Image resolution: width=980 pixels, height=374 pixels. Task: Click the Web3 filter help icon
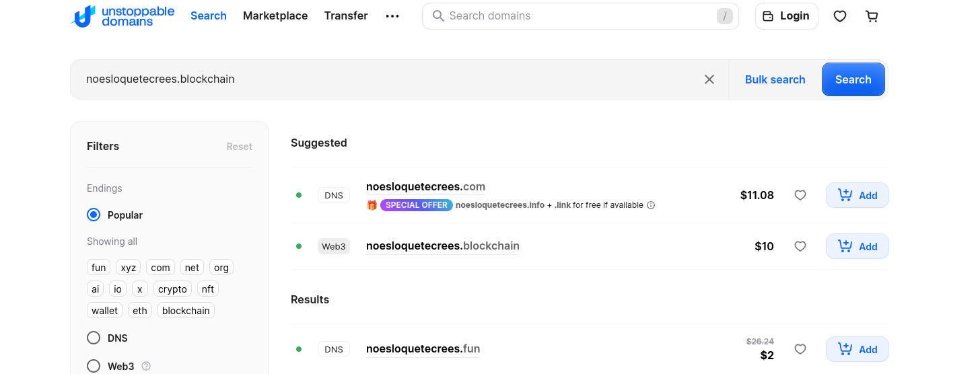point(146,367)
